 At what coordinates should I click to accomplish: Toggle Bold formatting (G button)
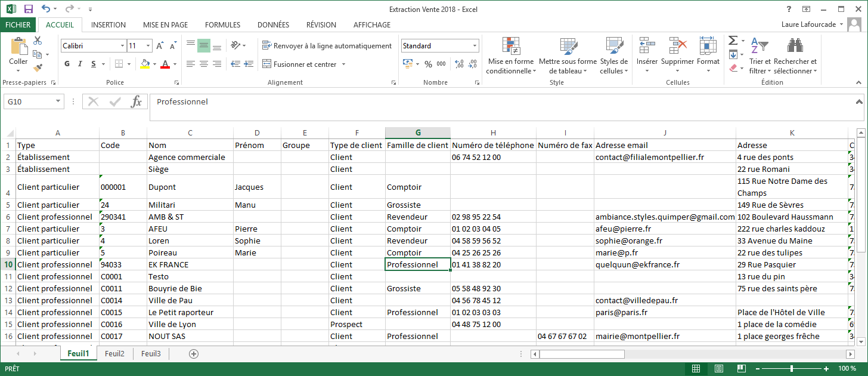point(67,64)
